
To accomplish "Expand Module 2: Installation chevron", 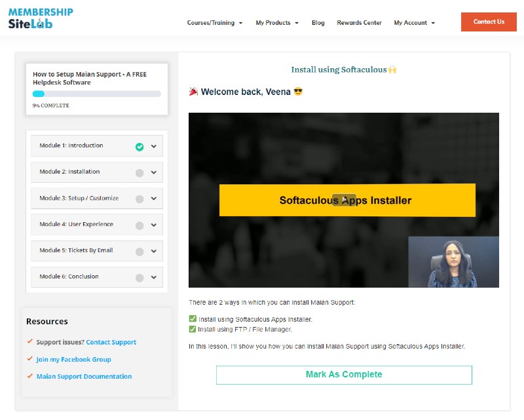I will click(x=154, y=173).
